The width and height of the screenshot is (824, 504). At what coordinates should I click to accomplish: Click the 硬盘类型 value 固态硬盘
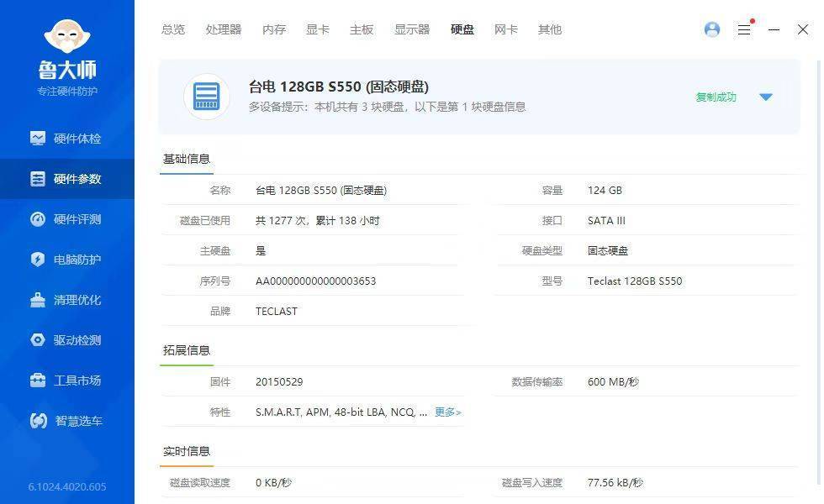(x=608, y=251)
